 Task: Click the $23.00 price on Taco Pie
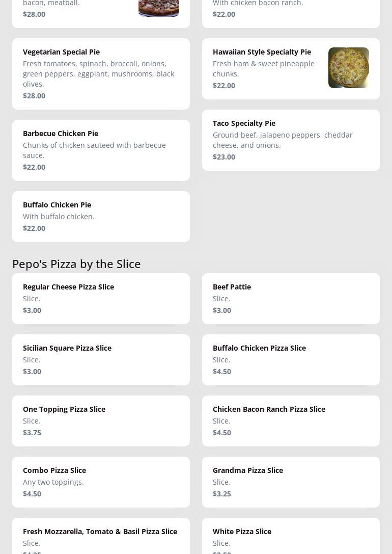point(224,157)
